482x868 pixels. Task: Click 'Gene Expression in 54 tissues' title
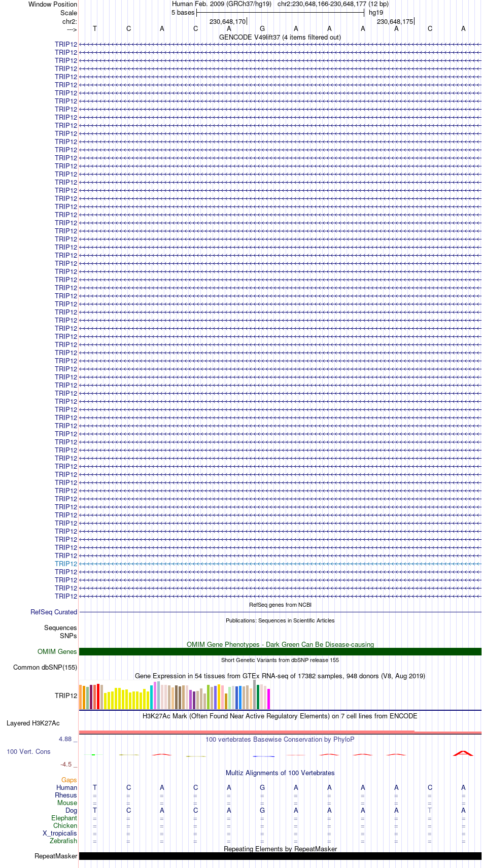280,676
